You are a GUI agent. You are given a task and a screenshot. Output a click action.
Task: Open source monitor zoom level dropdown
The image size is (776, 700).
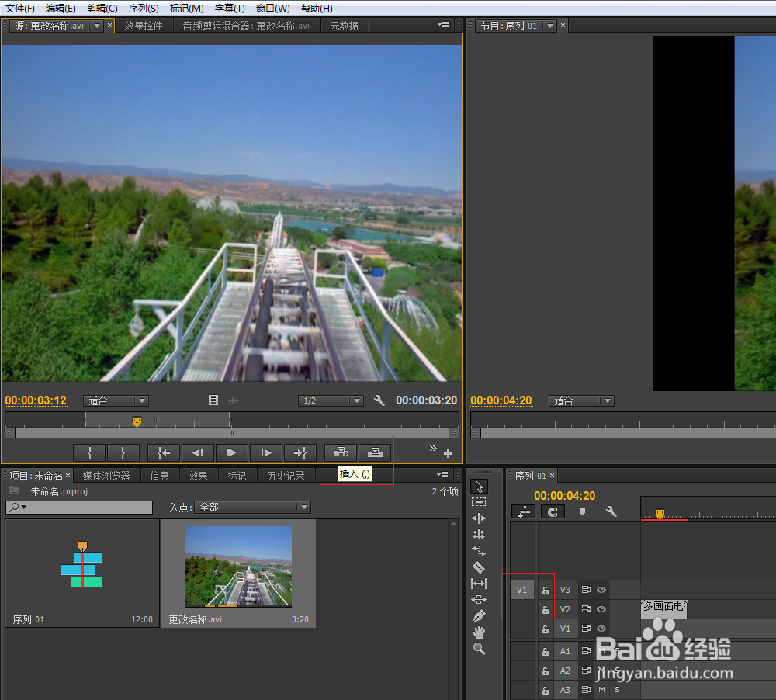pyautogui.click(x=116, y=400)
